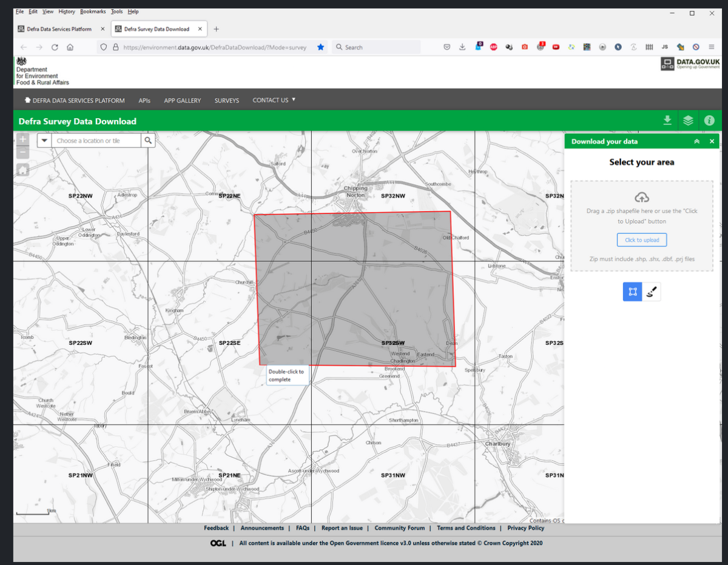Bookmark page using the star icon
The image size is (728, 565).
[x=320, y=47]
